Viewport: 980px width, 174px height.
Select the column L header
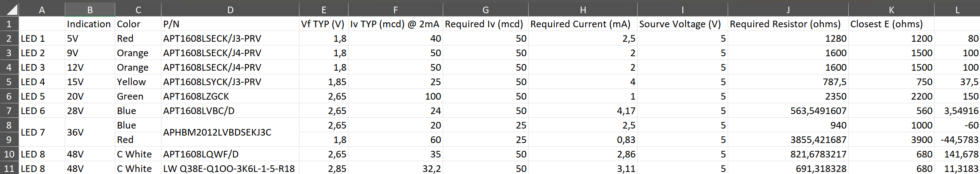coord(957,10)
